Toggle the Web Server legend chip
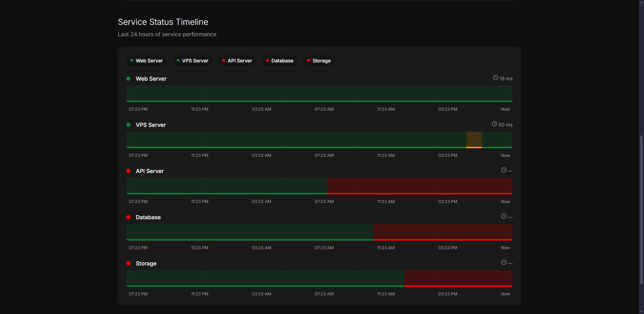Screen dimensions: 644x314 point(146,61)
